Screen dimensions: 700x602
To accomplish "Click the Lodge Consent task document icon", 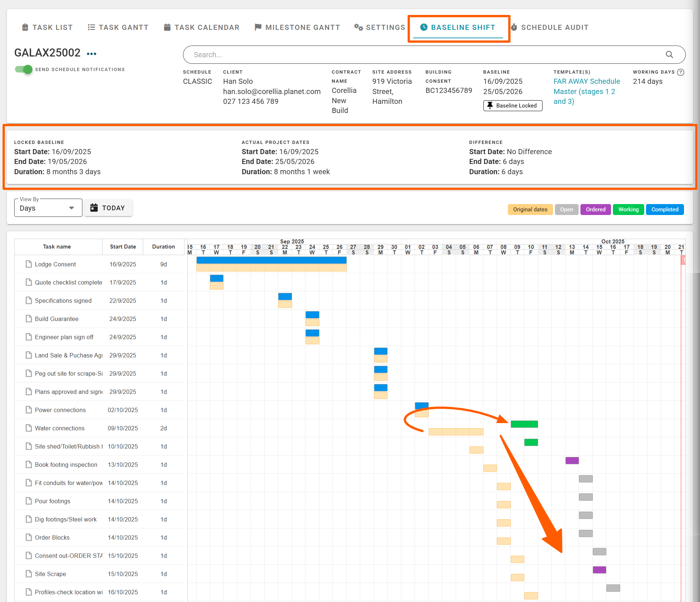I will click(x=28, y=264).
